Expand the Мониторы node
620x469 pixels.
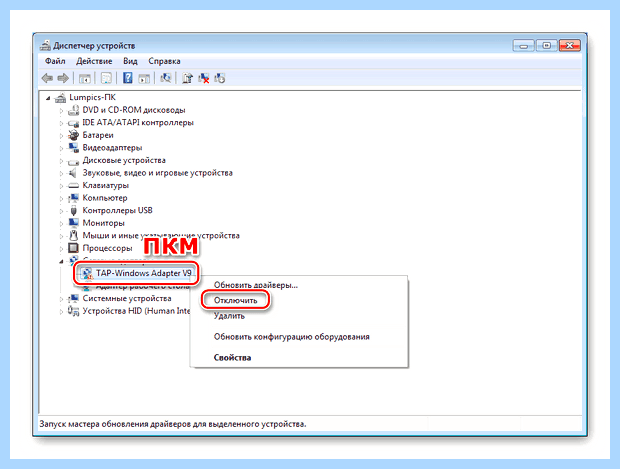tap(61, 224)
